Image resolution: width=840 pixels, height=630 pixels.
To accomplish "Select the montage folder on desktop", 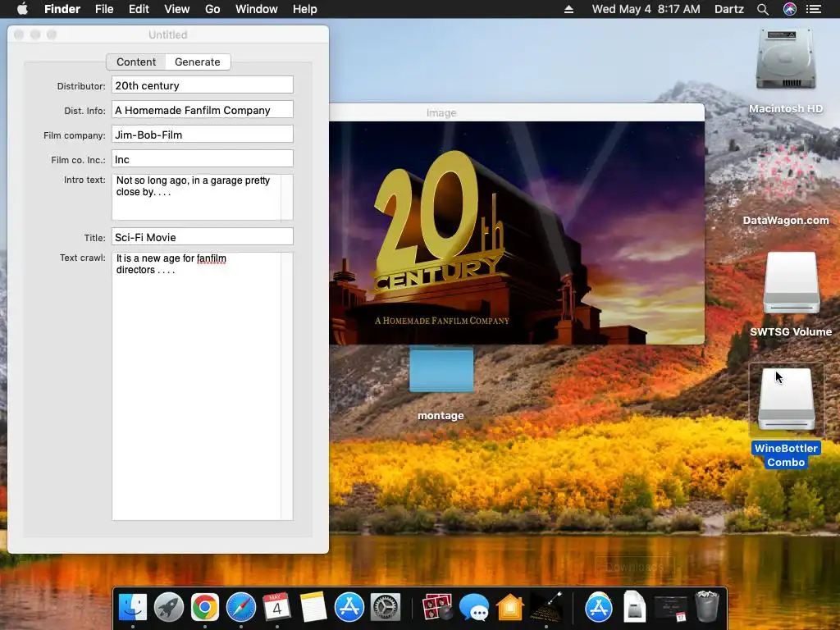I will pos(441,370).
